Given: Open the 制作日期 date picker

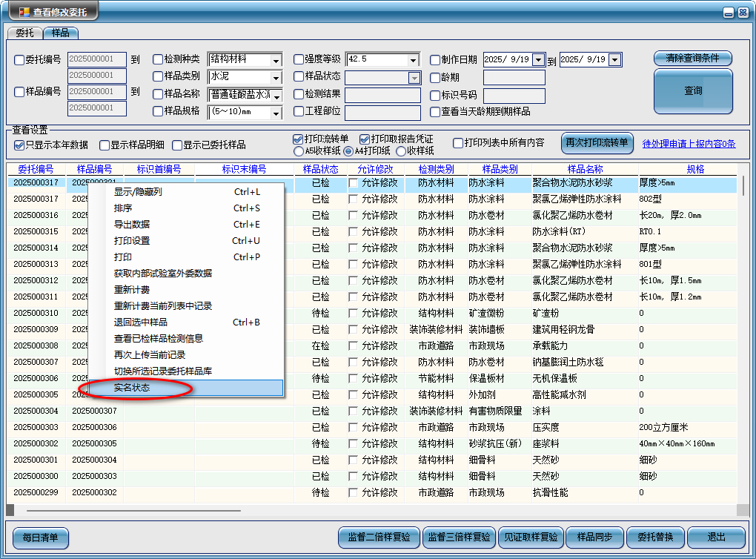Looking at the screenshot, I should pyautogui.click(x=539, y=59).
